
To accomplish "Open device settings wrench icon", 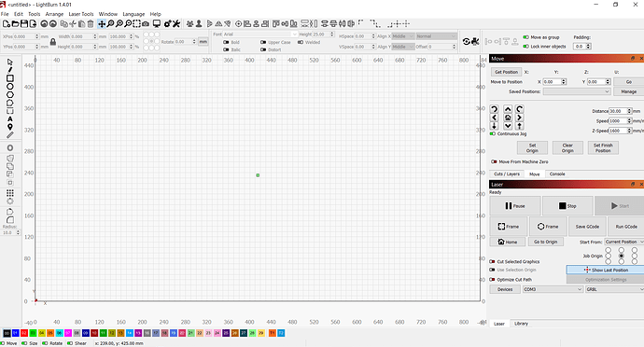I will click(176, 24).
